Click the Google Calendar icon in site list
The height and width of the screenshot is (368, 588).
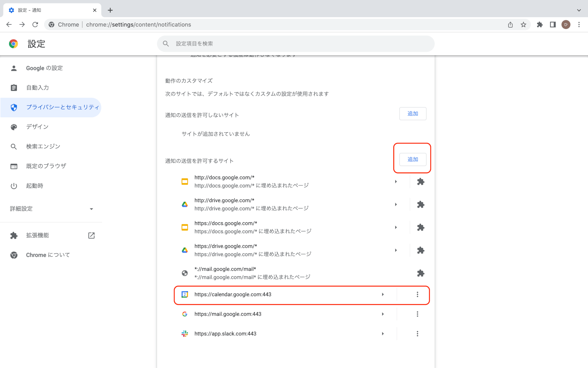(185, 294)
